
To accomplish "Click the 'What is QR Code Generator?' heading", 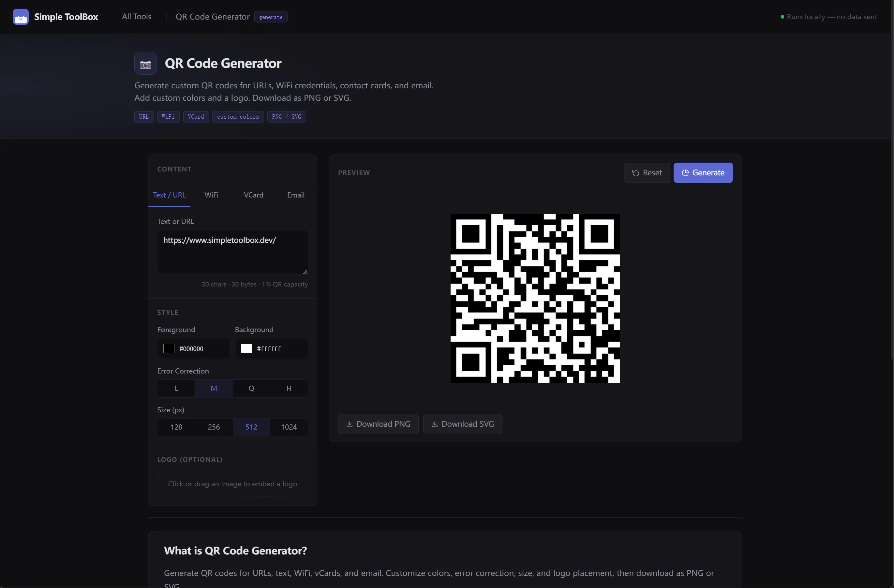I will pos(235,551).
